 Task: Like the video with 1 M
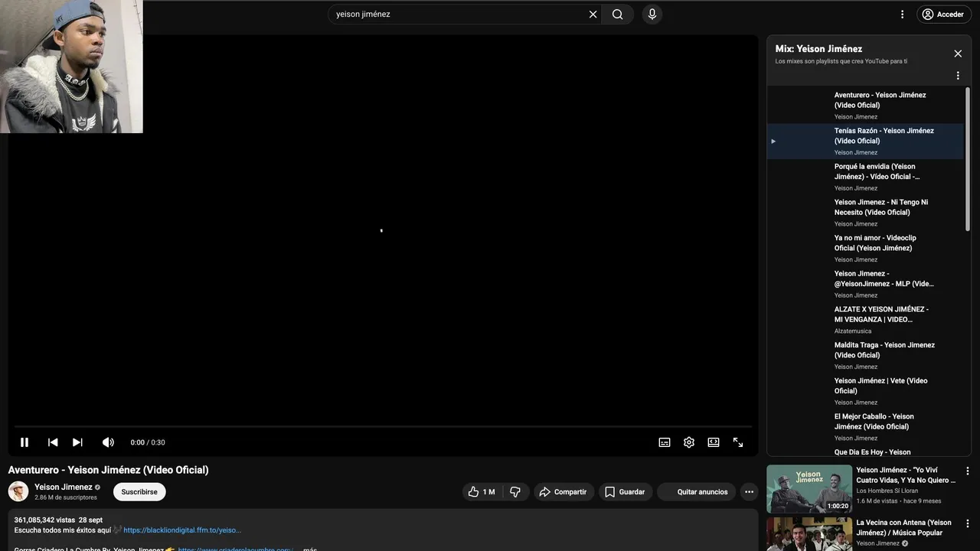point(483,492)
